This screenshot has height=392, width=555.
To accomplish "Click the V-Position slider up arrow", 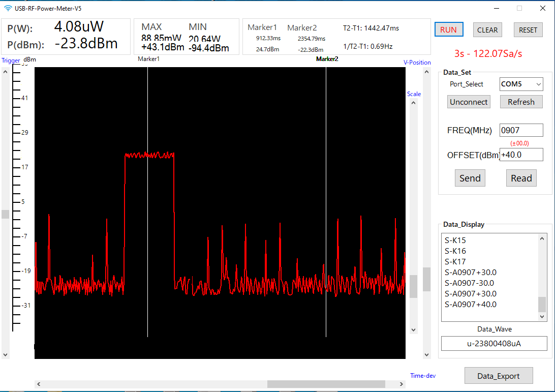I will point(427,72).
